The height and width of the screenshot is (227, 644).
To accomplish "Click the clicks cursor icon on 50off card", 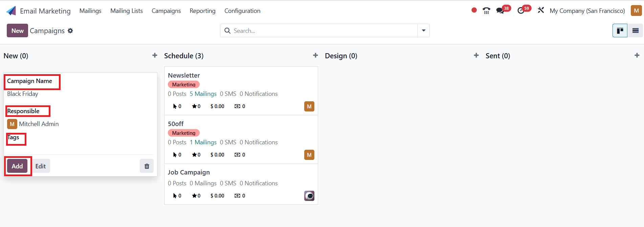I will click(x=175, y=155).
